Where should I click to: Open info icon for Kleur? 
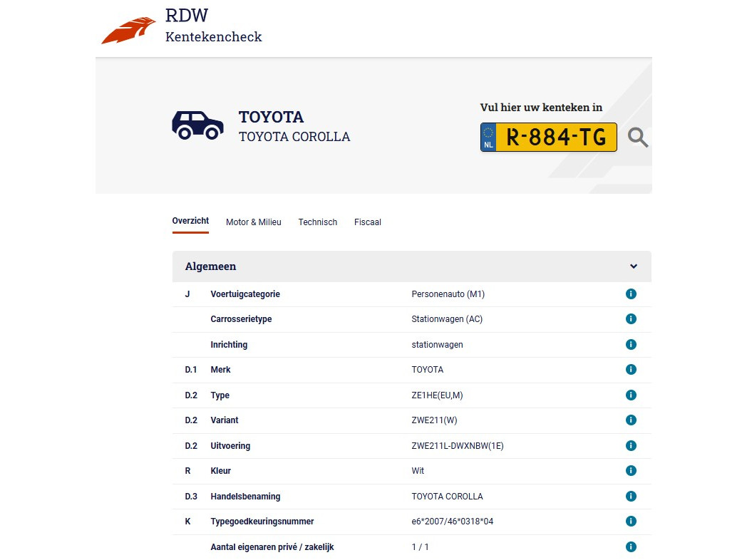tap(631, 470)
